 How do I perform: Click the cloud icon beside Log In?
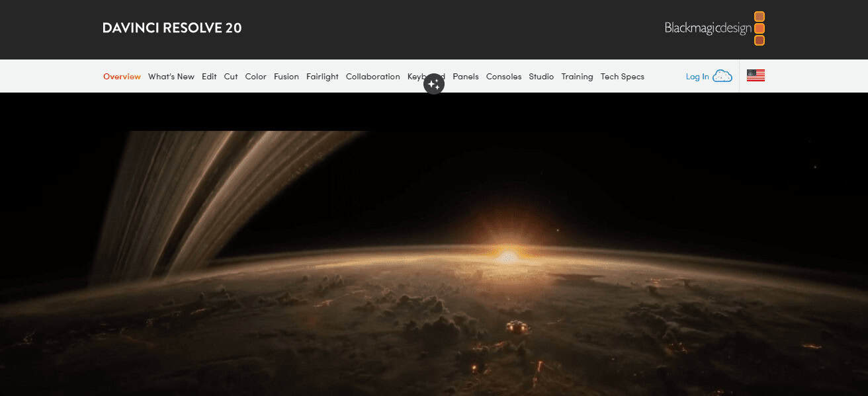(722, 76)
